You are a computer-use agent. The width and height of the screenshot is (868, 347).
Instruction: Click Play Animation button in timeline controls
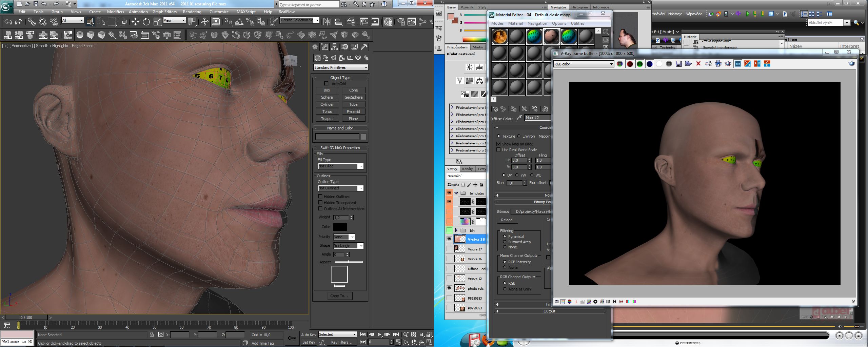pyautogui.click(x=379, y=334)
